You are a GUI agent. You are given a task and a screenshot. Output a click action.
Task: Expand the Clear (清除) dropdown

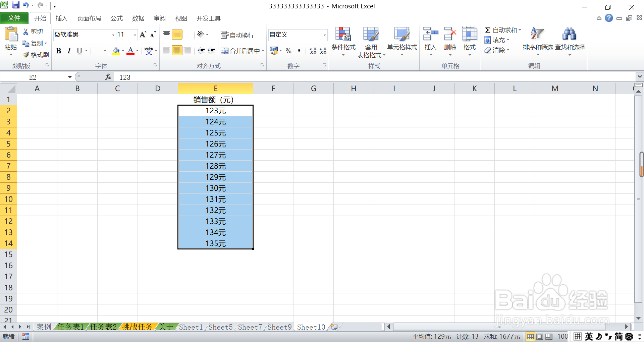point(508,50)
